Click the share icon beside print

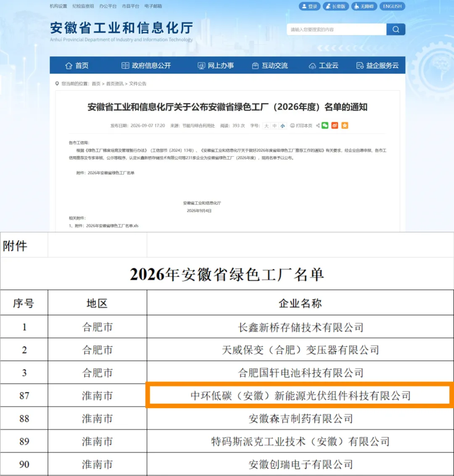pyautogui.click(x=318, y=125)
